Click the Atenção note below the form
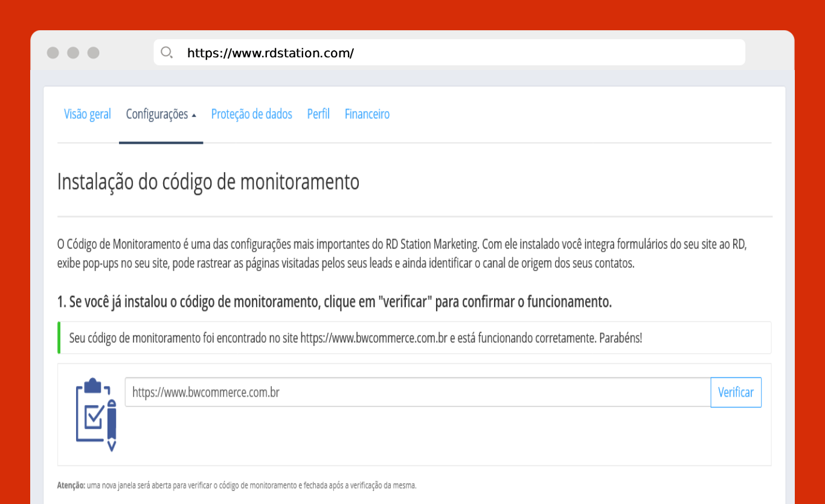This screenshot has width=825, height=504. point(237,485)
